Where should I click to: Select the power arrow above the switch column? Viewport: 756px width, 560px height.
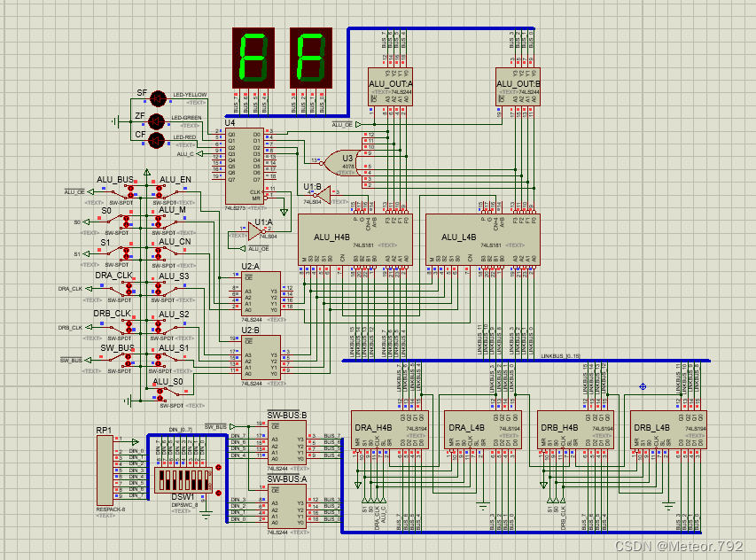pyautogui.click(x=147, y=172)
